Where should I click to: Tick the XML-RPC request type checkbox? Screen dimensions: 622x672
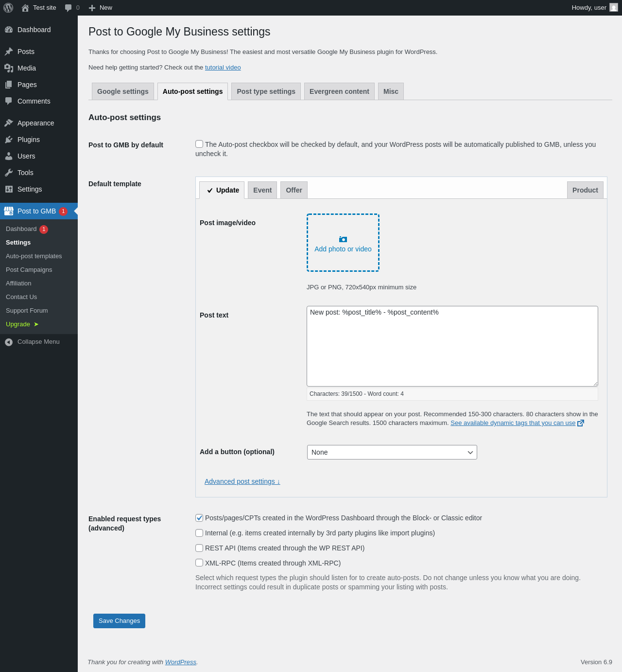199,563
